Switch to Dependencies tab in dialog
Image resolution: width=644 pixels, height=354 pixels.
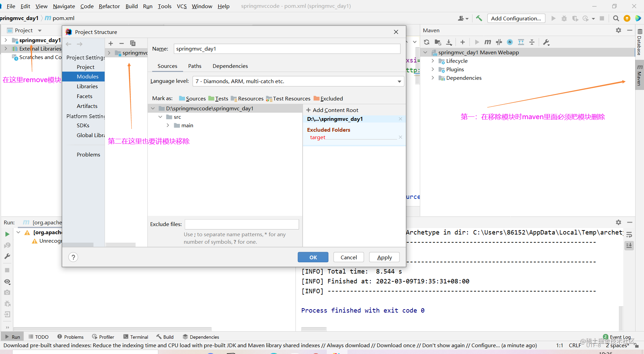(x=230, y=66)
